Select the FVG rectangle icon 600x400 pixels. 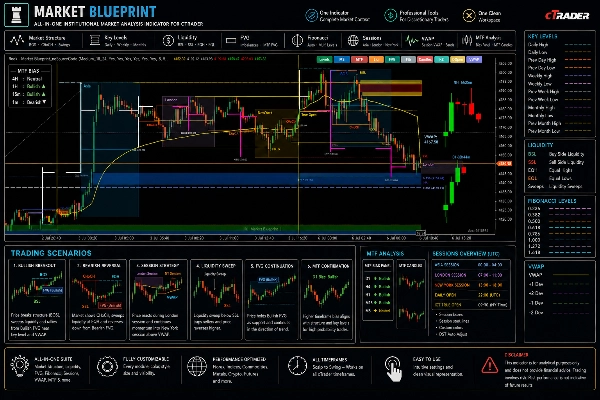coord(231,41)
